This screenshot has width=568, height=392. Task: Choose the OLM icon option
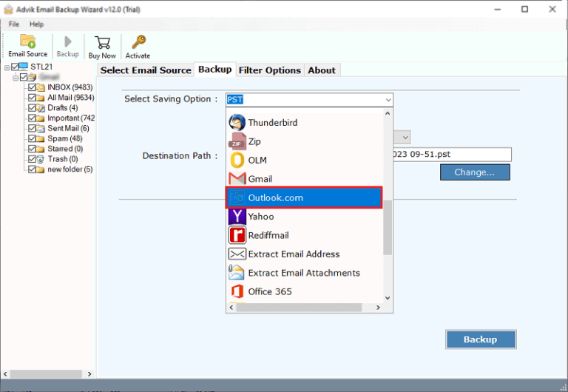coord(237,160)
